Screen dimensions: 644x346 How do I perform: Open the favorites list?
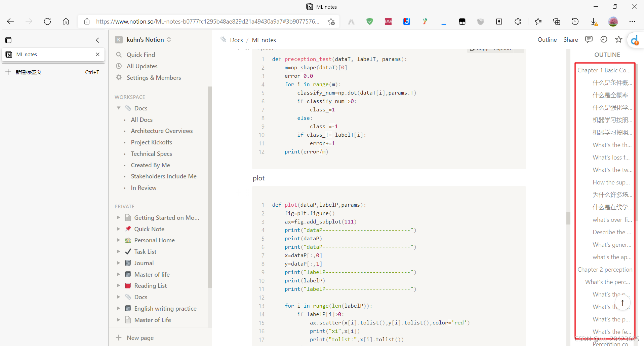[538, 22]
